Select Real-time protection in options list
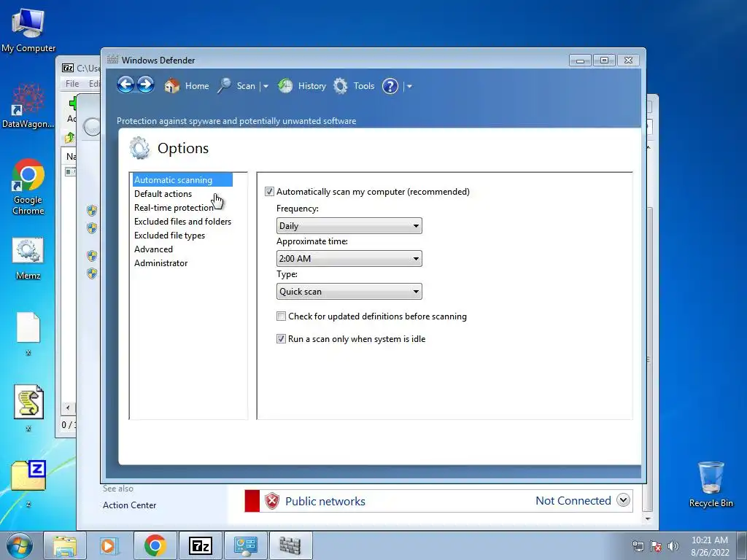 coord(174,208)
